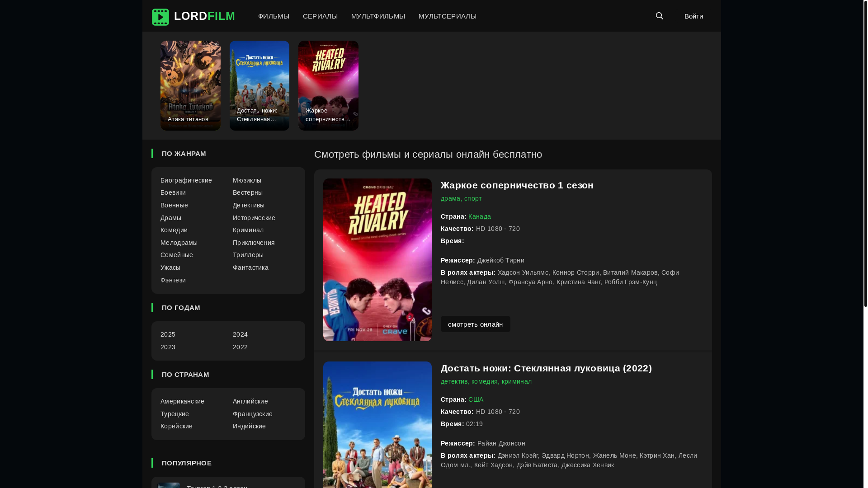Select genre Приключения
868x488 pixels.
pos(254,243)
